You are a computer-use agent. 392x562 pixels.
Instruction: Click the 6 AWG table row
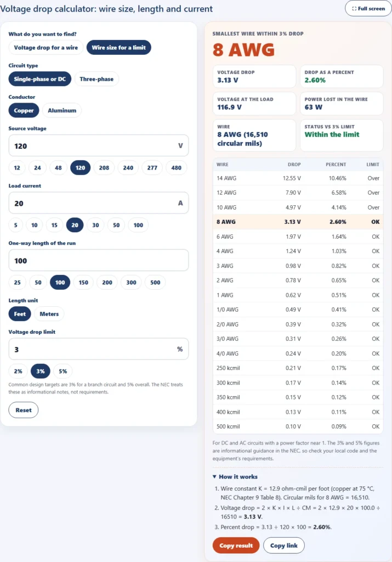(x=298, y=237)
